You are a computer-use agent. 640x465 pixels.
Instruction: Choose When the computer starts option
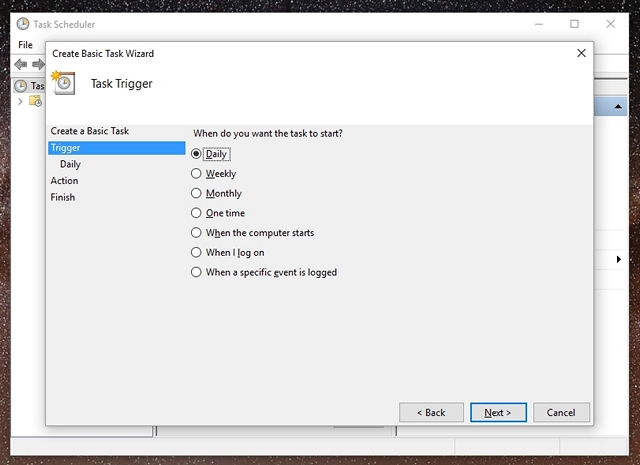[x=197, y=233]
